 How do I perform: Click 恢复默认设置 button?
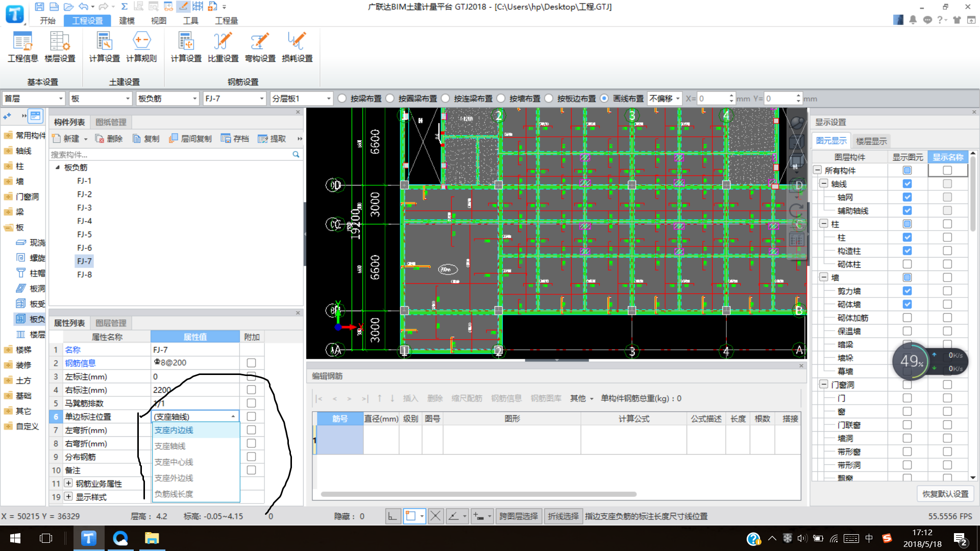tap(945, 494)
